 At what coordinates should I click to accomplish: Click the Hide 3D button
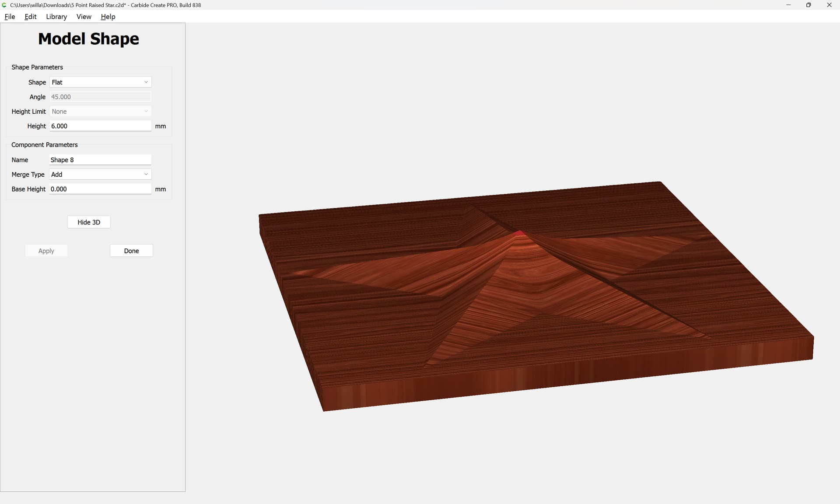(89, 222)
